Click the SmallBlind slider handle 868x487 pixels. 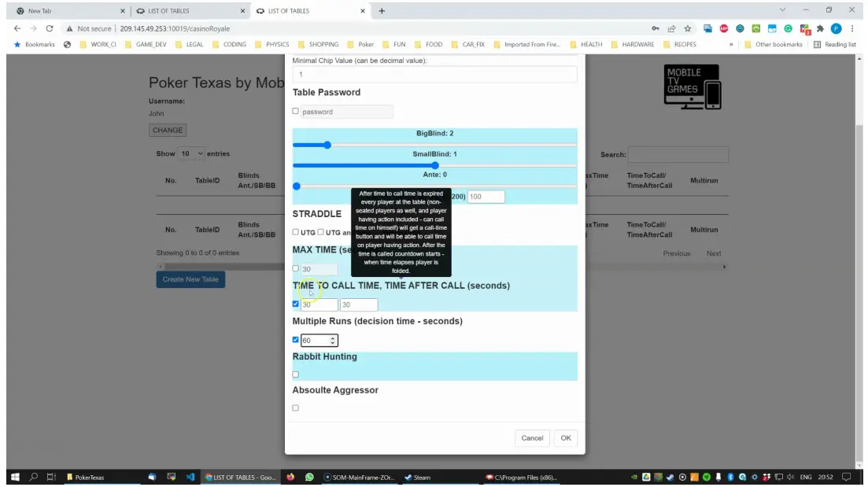435,165
